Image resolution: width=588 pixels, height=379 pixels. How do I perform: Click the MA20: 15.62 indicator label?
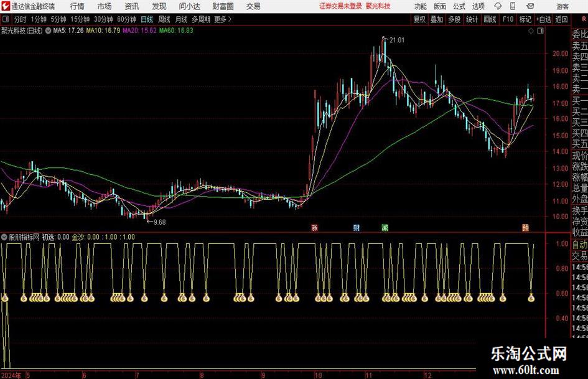click(139, 30)
